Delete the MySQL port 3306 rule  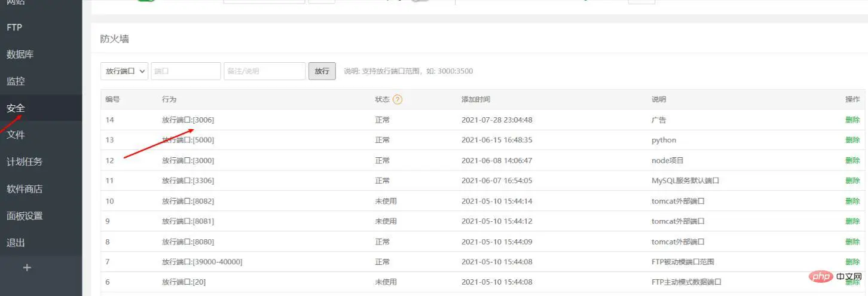[x=852, y=181]
